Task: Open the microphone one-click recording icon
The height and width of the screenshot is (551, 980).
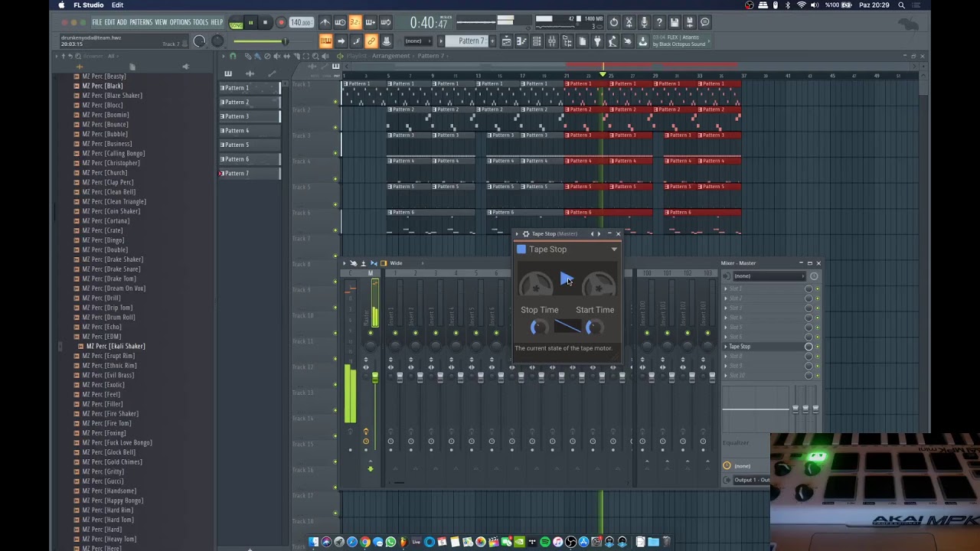Action: click(x=644, y=23)
